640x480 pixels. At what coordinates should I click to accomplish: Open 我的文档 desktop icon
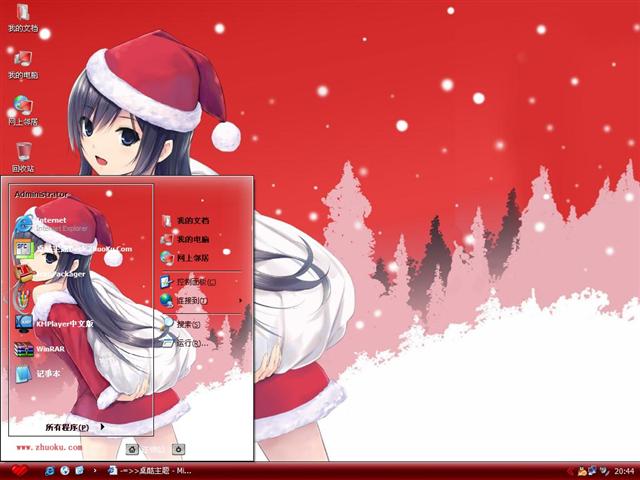tap(23, 18)
